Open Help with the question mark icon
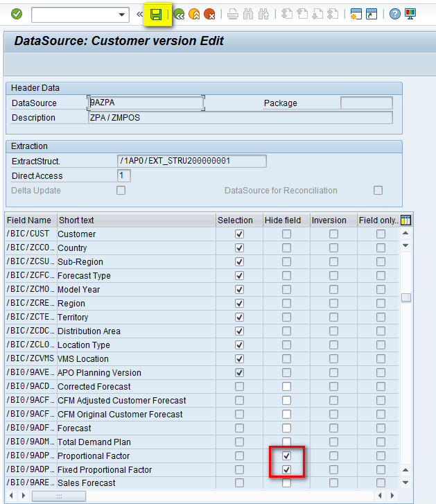This screenshot has width=436, height=504. pyautogui.click(x=395, y=14)
